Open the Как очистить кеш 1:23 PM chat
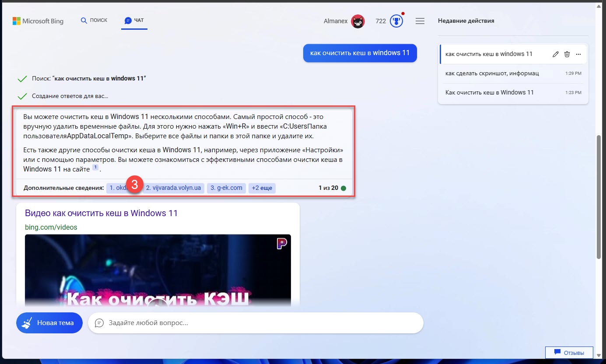Image resolution: width=606 pixels, height=364 pixels. [x=513, y=92]
